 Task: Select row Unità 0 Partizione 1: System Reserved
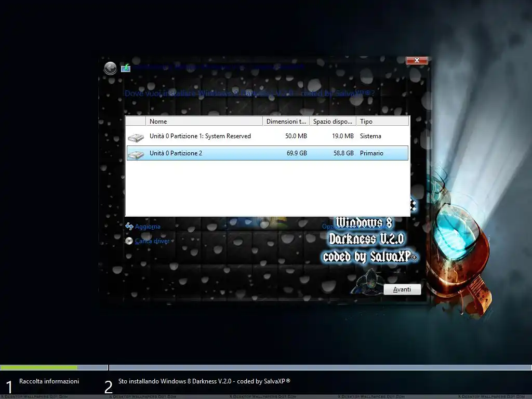pyautogui.click(x=268, y=136)
